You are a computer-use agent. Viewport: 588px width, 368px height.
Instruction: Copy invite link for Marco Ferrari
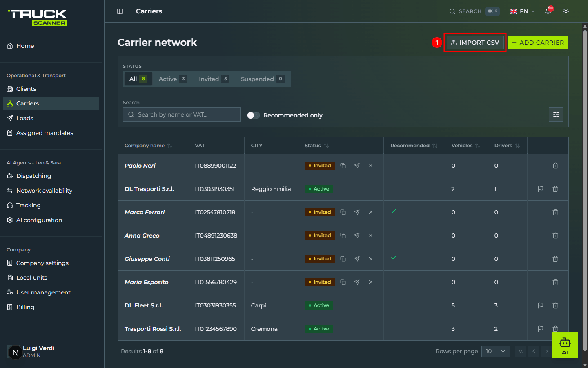343,212
